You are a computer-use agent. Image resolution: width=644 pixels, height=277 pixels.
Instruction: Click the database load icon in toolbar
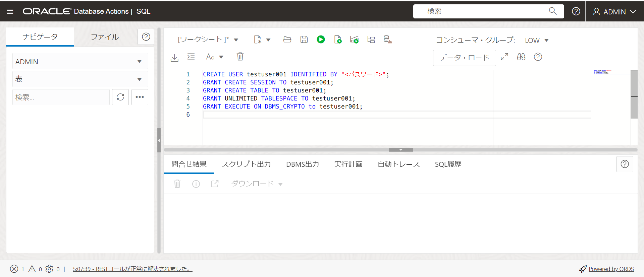388,40
